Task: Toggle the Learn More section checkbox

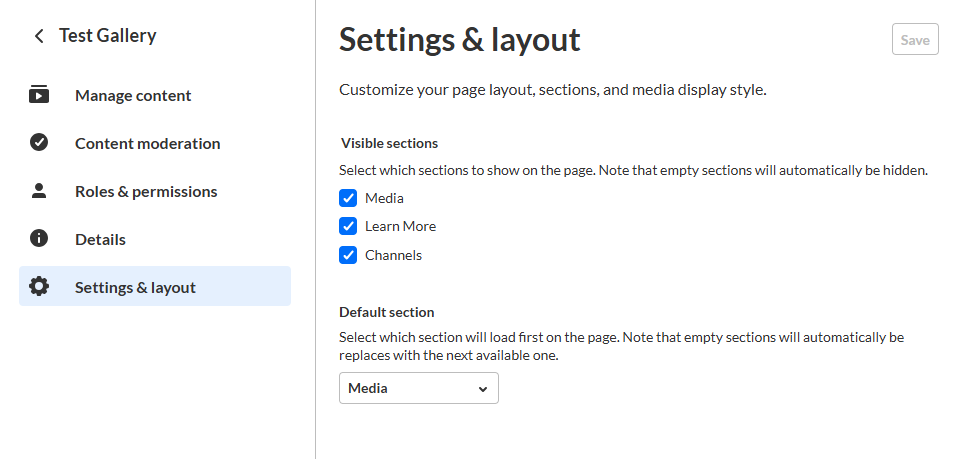Action: [348, 226]
